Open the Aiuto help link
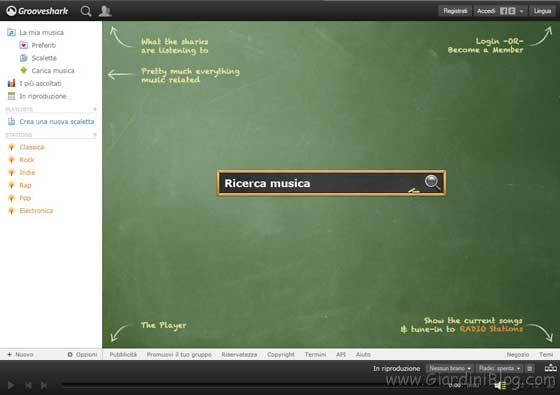The height and width of the screenshot is (395, 560). (363, 355)
